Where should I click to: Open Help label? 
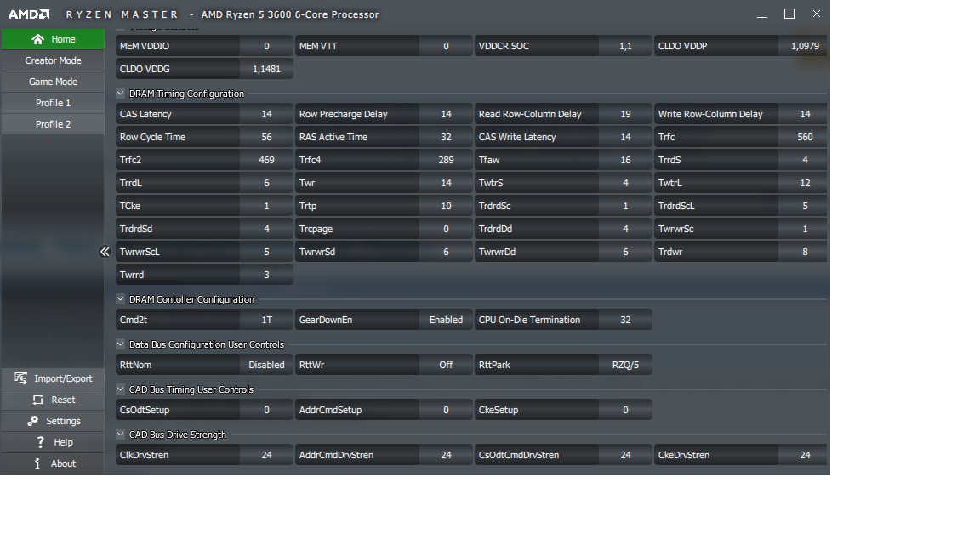tap(63, 442)
